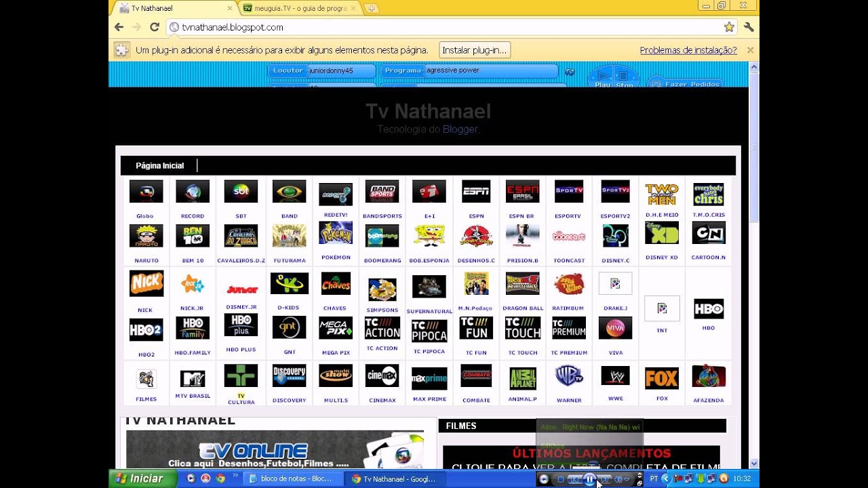Open the BAND channel icon
The width and height of the screenshot is (868, 488).
[289, 192]
